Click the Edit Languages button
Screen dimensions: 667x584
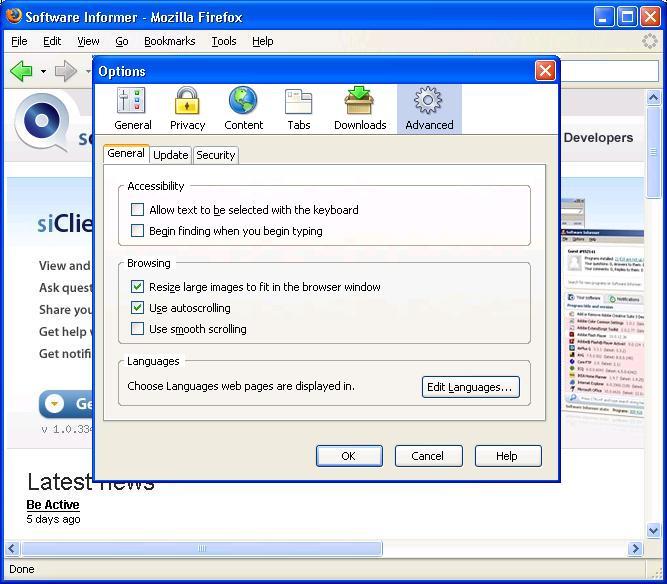[x=470, y=387]
